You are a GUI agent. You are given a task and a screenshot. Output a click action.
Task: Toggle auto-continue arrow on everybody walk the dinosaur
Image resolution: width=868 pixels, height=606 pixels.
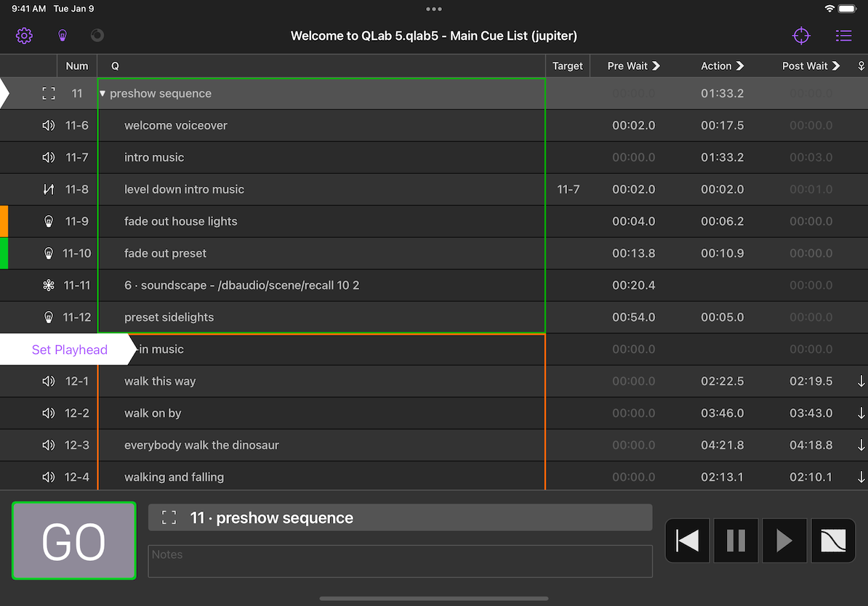click(x=861, y=445)
